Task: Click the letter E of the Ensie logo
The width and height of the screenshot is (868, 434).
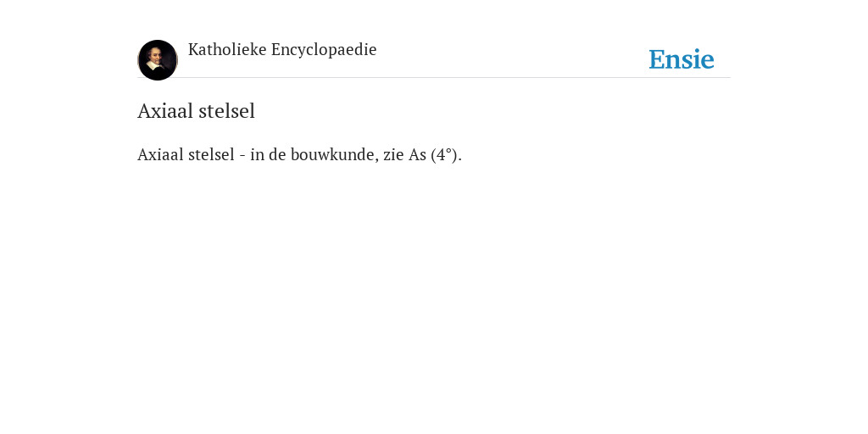Action: click(657, 59)
